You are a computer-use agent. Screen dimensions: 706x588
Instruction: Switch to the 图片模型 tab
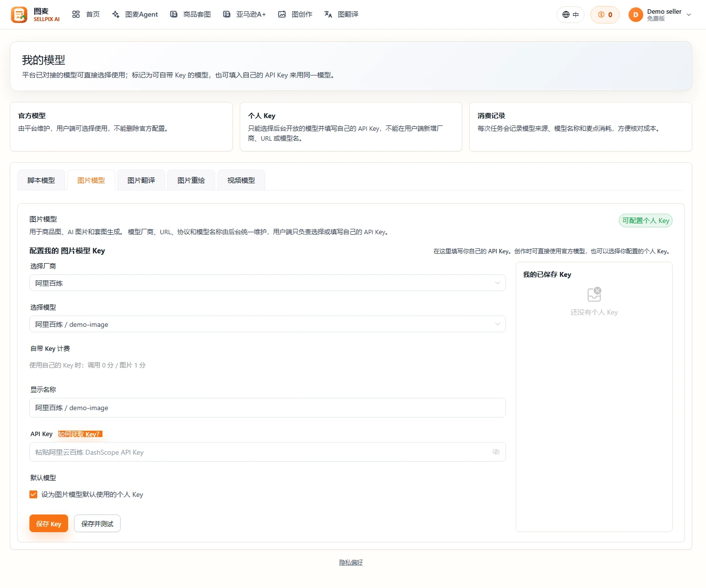click(x=91, y=180)
